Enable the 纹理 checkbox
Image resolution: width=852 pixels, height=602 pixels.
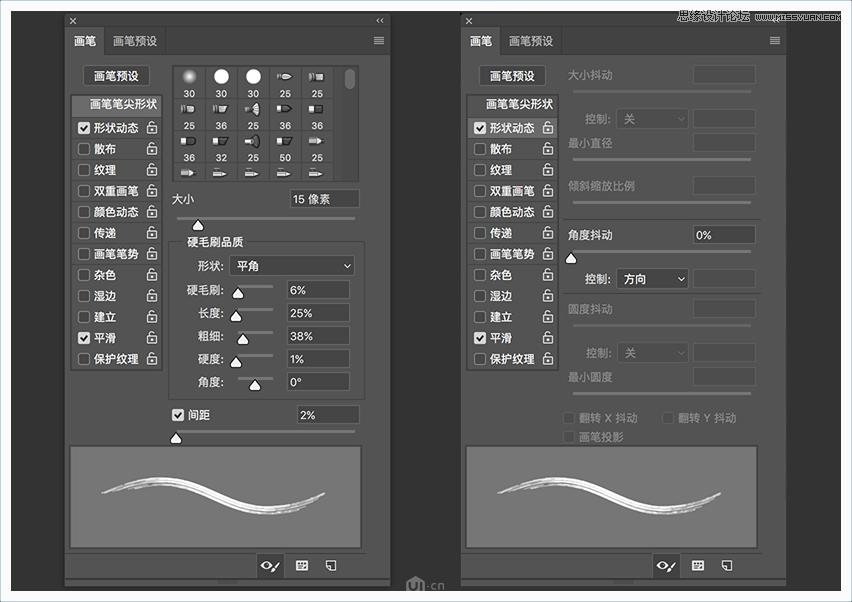coord(84,169)
